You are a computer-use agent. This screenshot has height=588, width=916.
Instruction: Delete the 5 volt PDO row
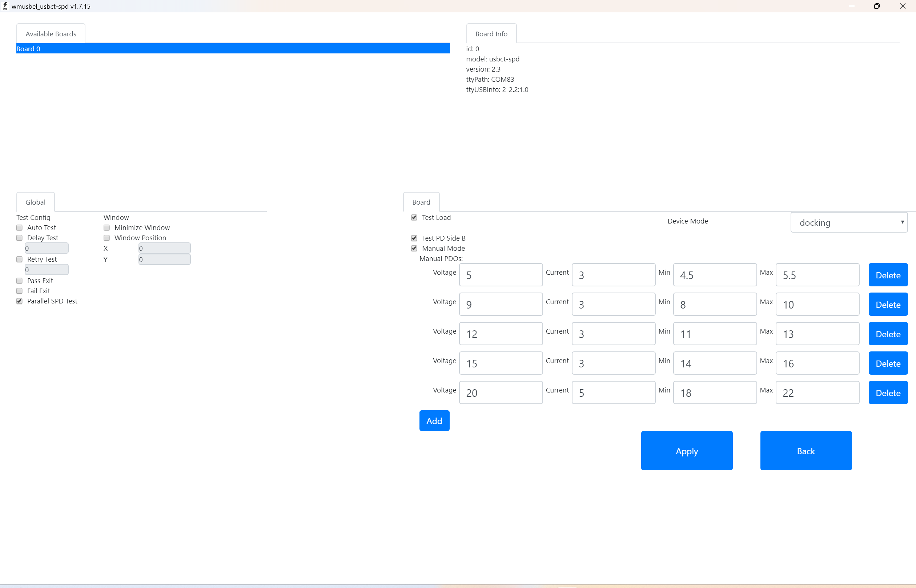[888, 275]
